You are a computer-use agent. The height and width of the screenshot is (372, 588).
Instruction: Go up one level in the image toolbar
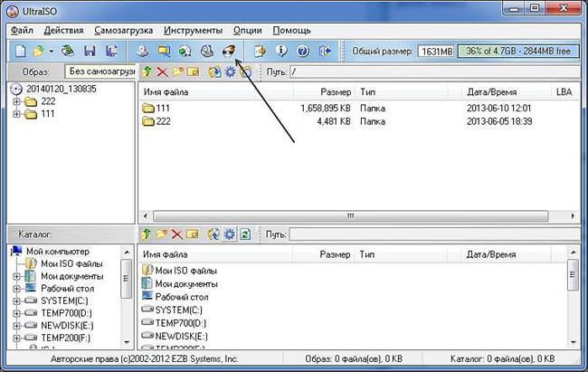click(x=147, y=72)
